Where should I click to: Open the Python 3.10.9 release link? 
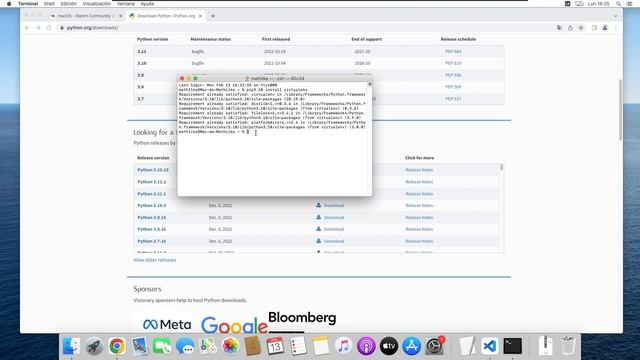(151, 206)
